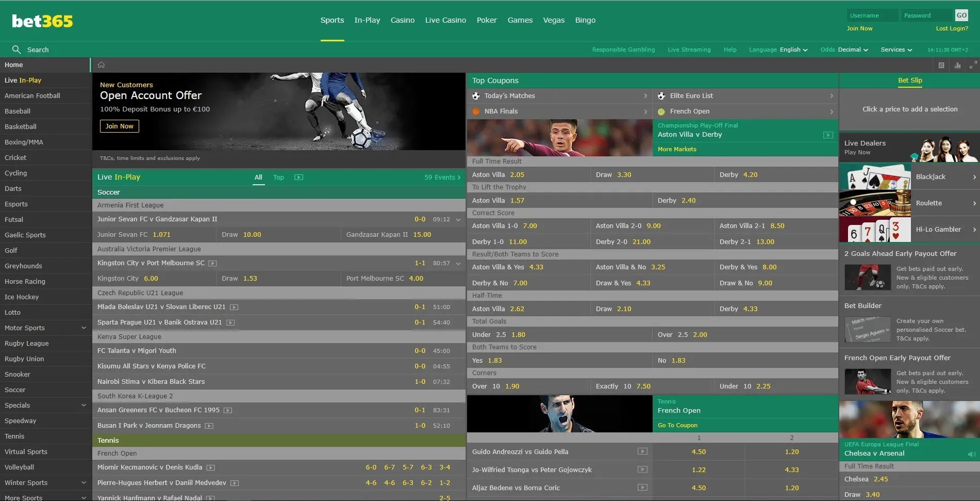Click the search magnifier icon

(16, 50)
